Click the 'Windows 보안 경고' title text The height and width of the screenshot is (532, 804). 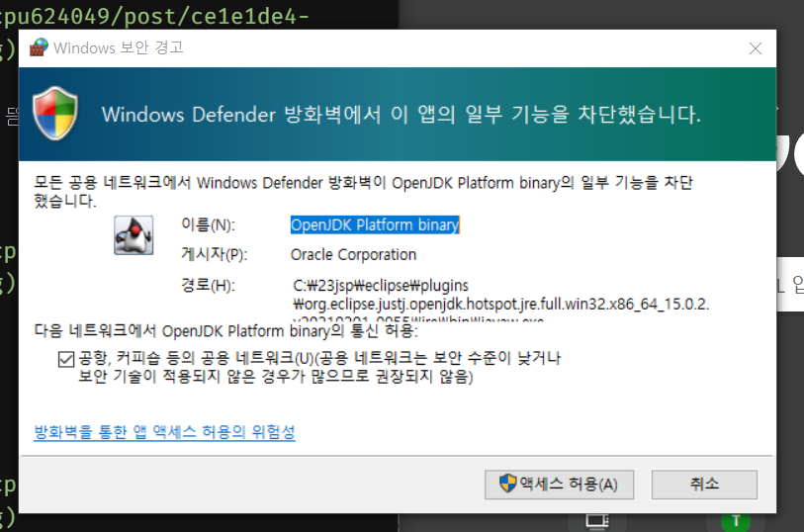click(x=119, y=47)
